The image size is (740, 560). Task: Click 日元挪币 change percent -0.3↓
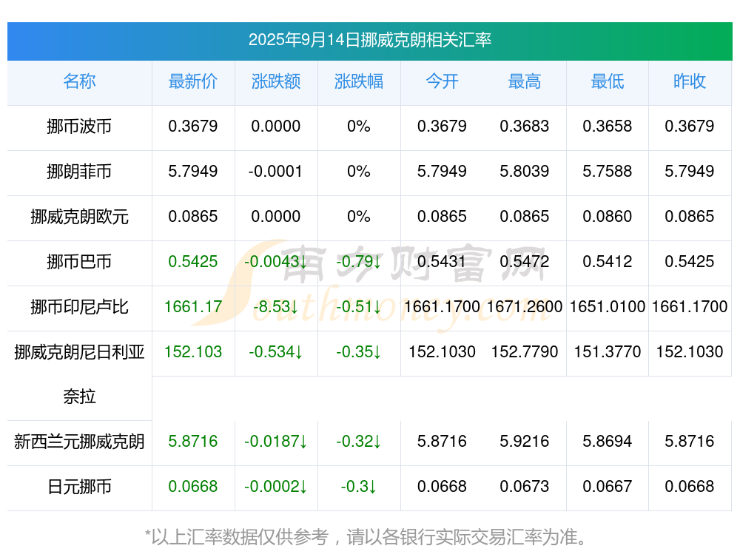coord(359,487)
